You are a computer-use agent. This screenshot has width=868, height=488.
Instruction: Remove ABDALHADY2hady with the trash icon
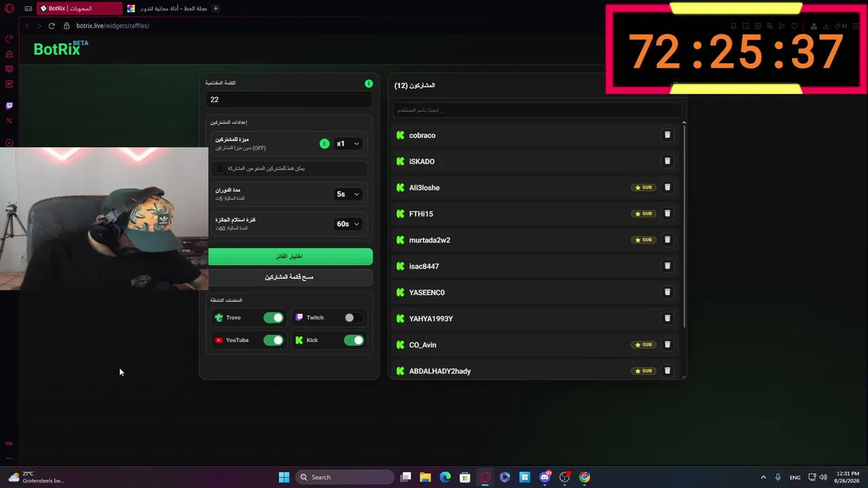pos(667,371)
